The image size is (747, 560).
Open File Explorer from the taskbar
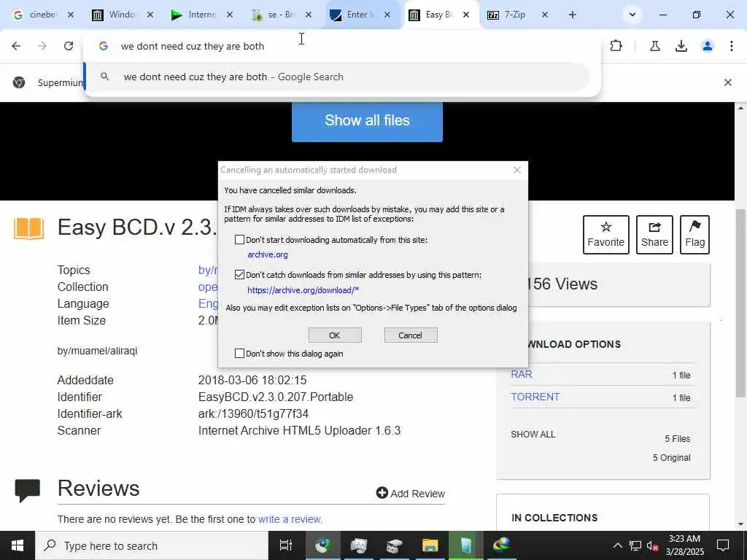pyautogui.click(x=430, y=545)
